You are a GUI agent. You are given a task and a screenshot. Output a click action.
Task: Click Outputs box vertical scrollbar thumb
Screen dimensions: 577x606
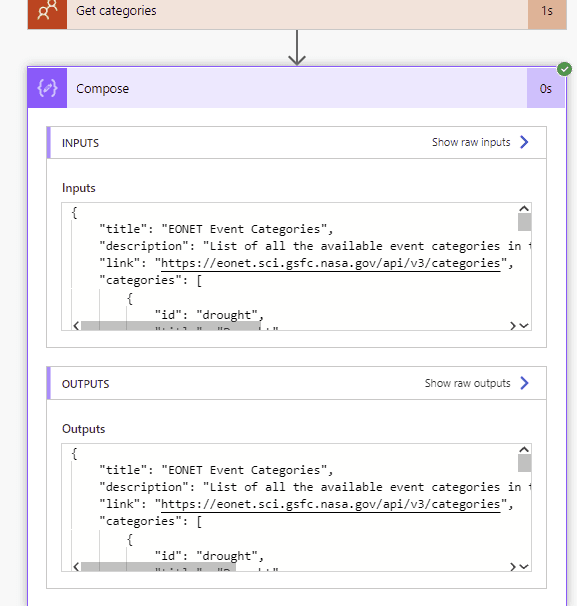coord(524,463)
